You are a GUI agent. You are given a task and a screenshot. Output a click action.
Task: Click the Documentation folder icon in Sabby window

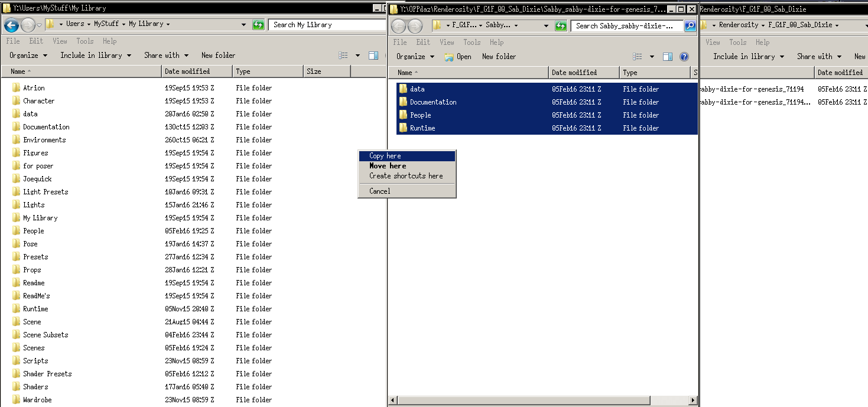[403, 102]
